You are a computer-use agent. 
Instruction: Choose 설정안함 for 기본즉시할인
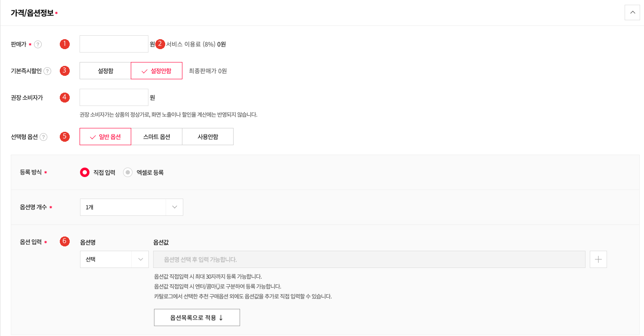(157, 71)
